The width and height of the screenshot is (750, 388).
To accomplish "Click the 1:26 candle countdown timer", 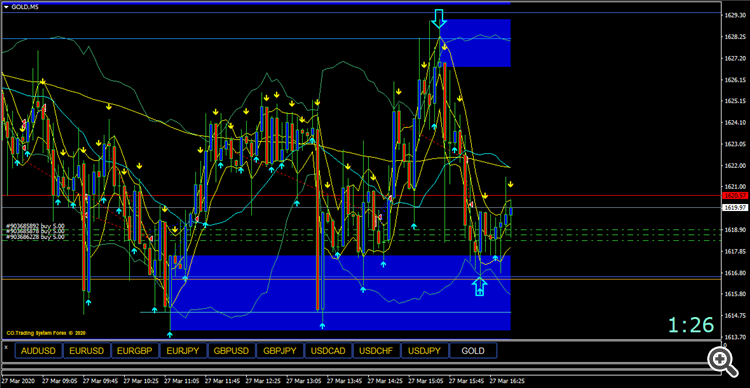I will pos(691,325).
